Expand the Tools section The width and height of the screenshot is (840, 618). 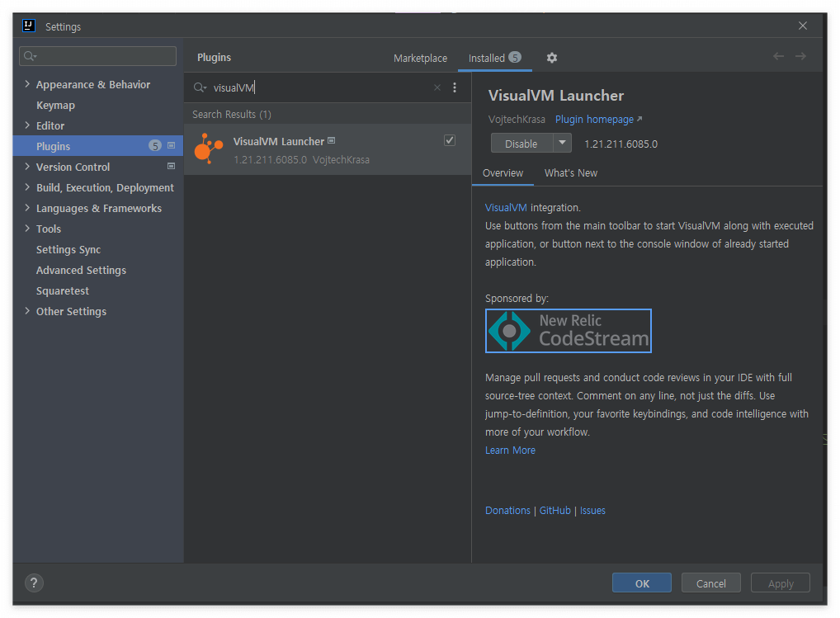[x=27, y=229]
